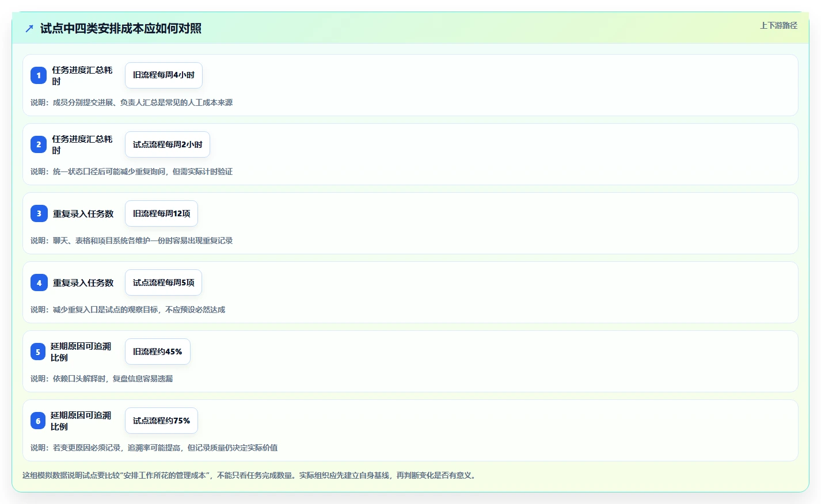Click note 减少重复入口是试点的观察目标
821x504 pixels.
(x=128, y=310)
